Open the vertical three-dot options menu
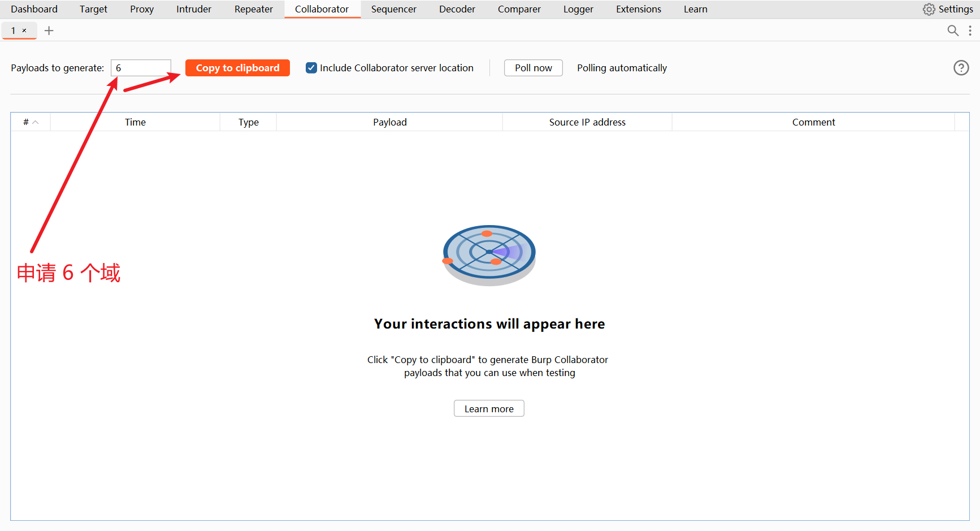Image resolution: width=980 pixels, height=531 pixels. pos(970,31)
